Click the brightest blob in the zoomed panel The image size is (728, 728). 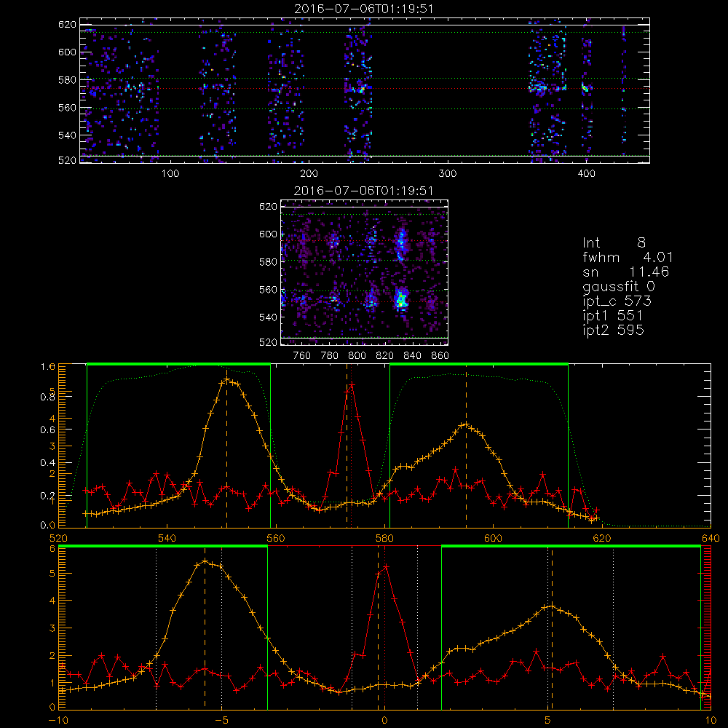[401, 299]
